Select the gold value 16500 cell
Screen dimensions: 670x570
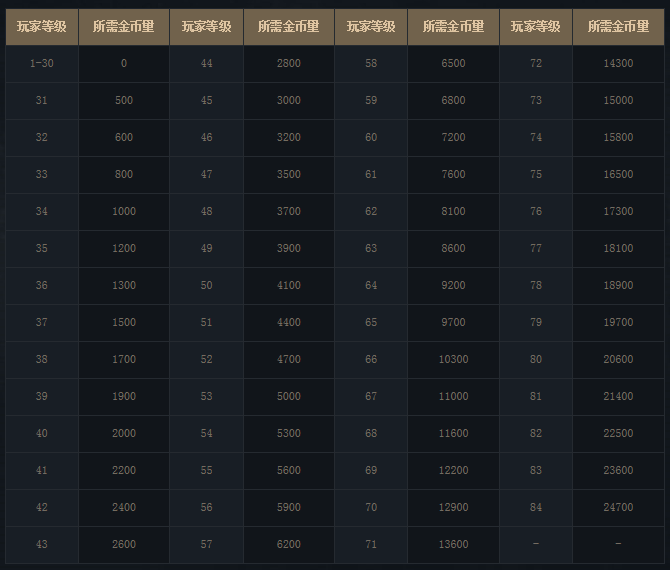618,174
